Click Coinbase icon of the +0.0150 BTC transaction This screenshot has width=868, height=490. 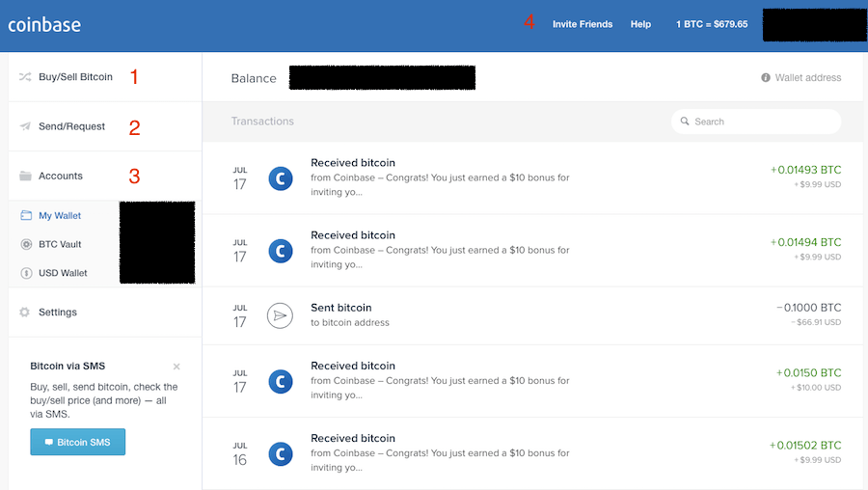tap(280, 381)
